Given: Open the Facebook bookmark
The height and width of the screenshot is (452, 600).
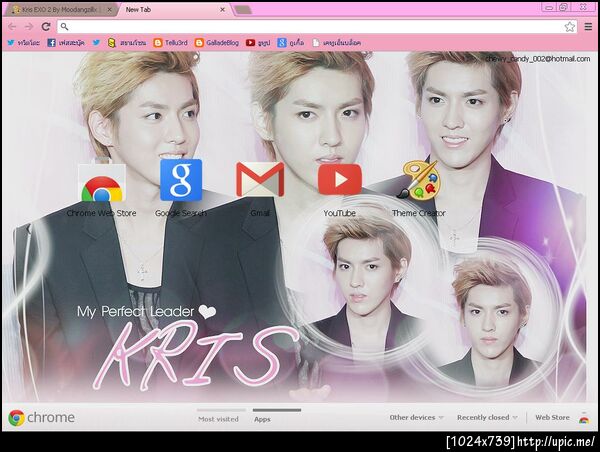Looking at the screenshot, I should (66, 43).
